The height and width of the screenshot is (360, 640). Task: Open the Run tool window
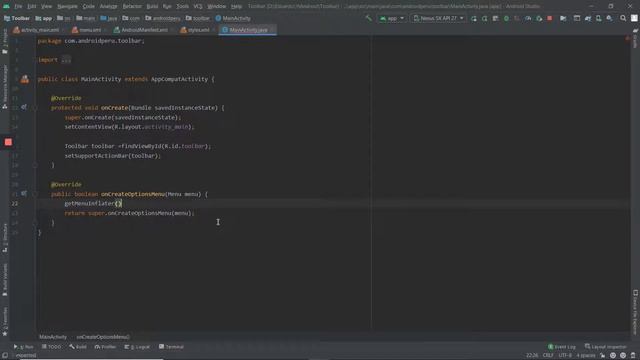24,347
